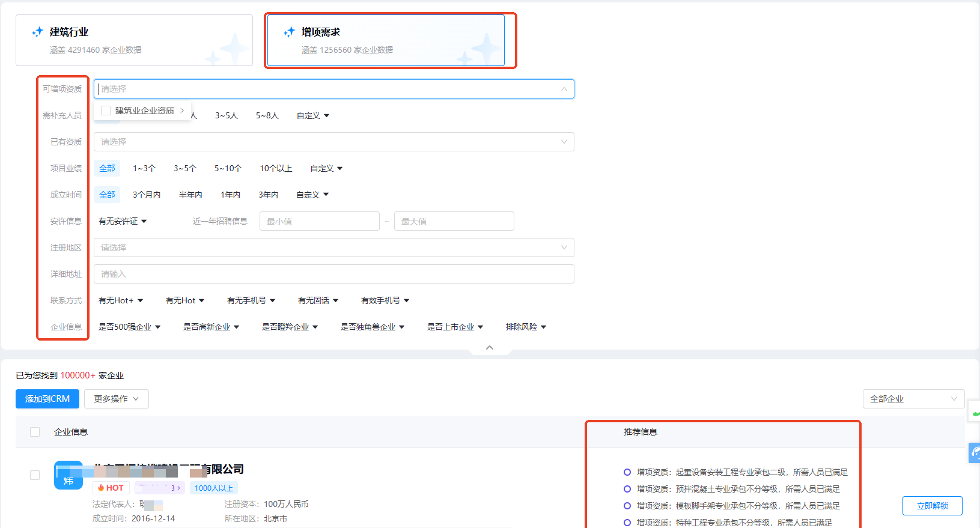The width and height of the screenshot is (980, 528).
Task: Click the company logo avatar icon
Action: (68, 475)
